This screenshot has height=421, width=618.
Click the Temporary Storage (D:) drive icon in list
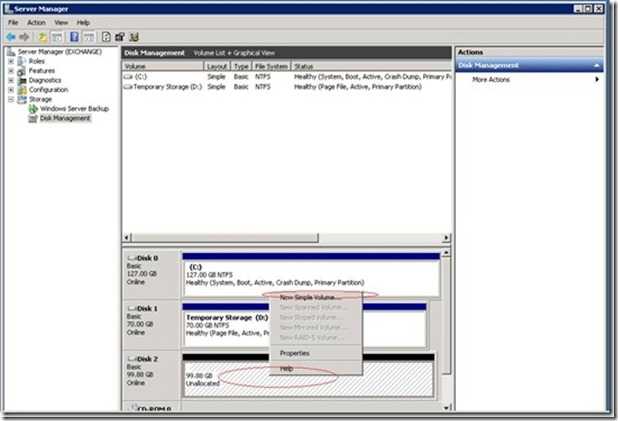(x=128, y=87)
